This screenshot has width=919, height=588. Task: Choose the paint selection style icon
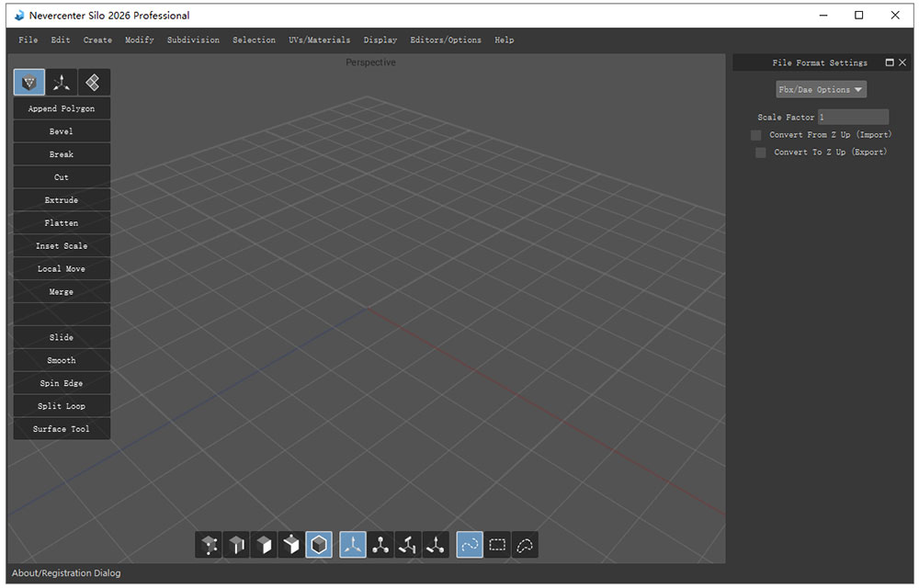(470, 545)
